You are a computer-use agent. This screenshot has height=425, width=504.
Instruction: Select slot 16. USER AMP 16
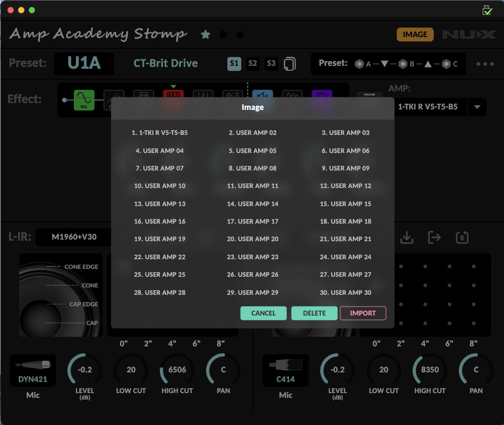pyautogui.click(x=160, y=221)
